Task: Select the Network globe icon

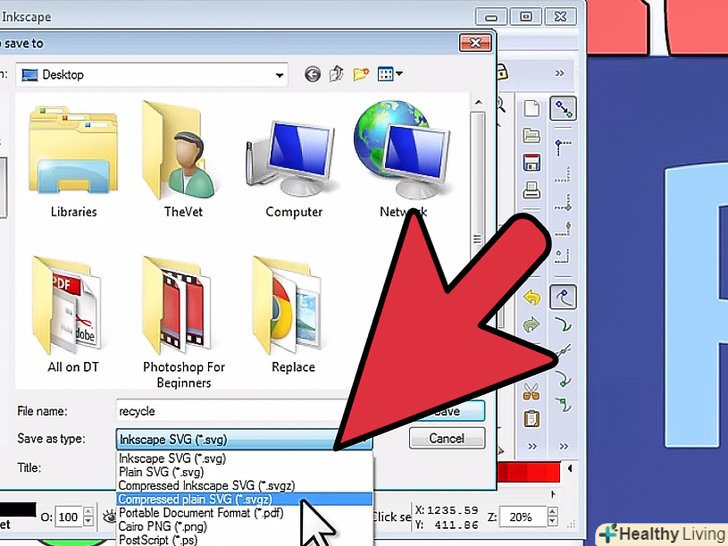Action: [402, 158]
